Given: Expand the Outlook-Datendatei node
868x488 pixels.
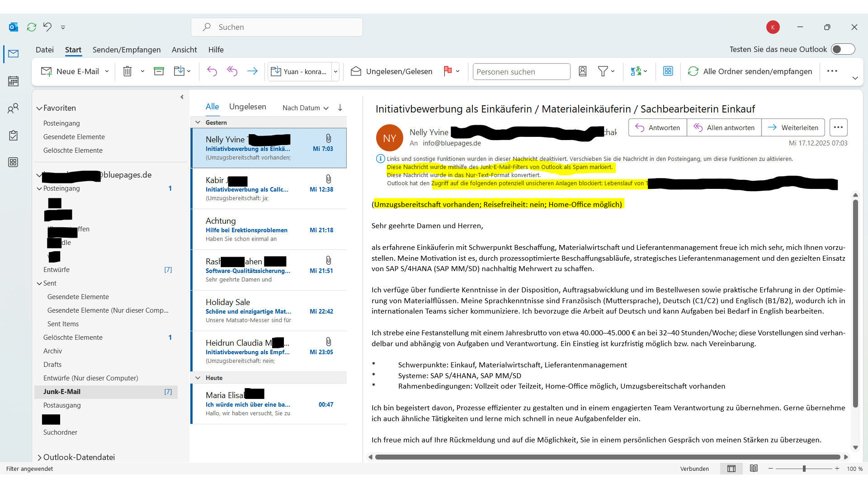Looking at the screenshot, I should (39, 457).
